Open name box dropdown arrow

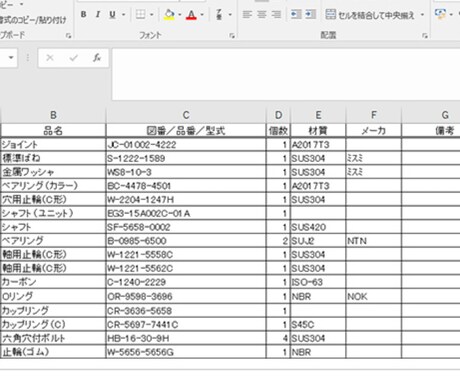pos(11,58)
